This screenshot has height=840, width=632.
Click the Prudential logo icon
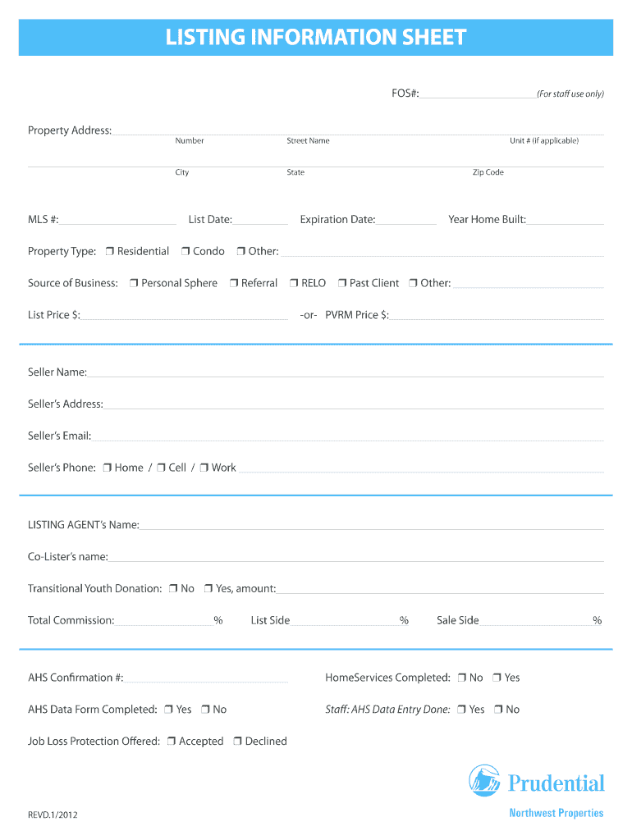pos(484,781)
